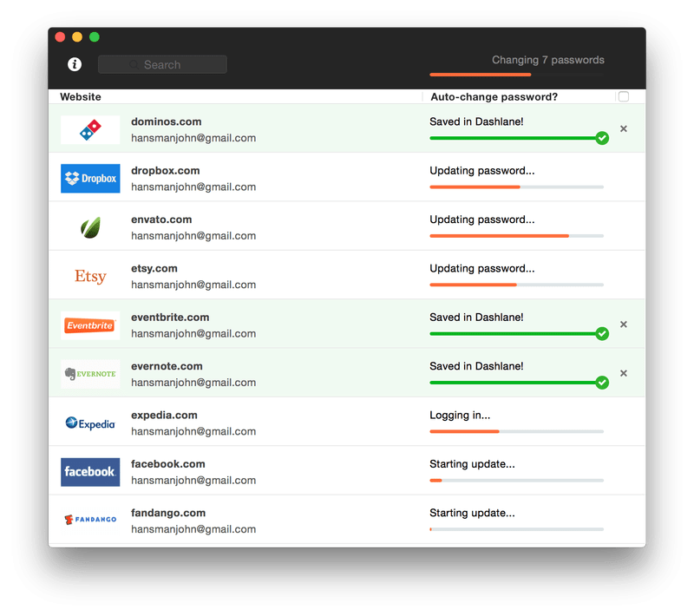
Task: Click the Facebook logo thumbnail
Action: [90, 472]
